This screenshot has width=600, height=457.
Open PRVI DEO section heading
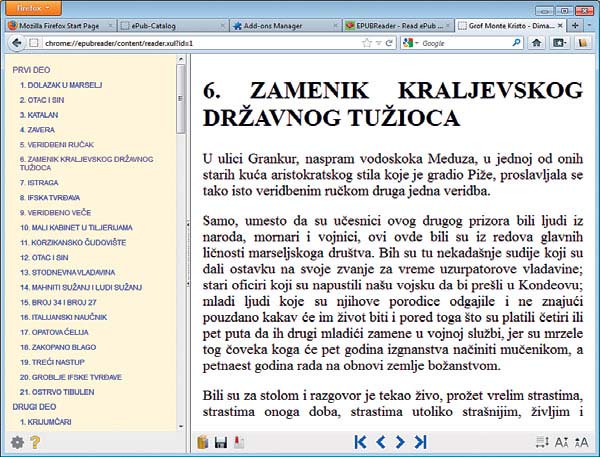[31, 70]
